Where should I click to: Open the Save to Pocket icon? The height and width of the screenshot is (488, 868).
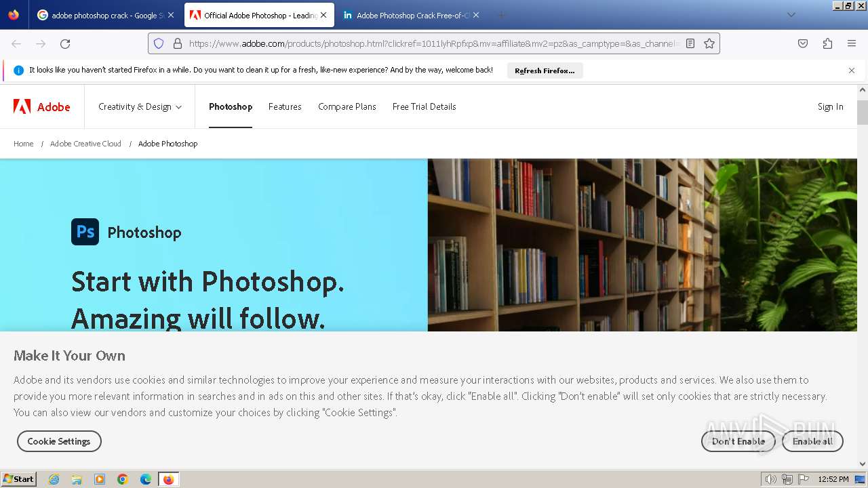(803, 43)
